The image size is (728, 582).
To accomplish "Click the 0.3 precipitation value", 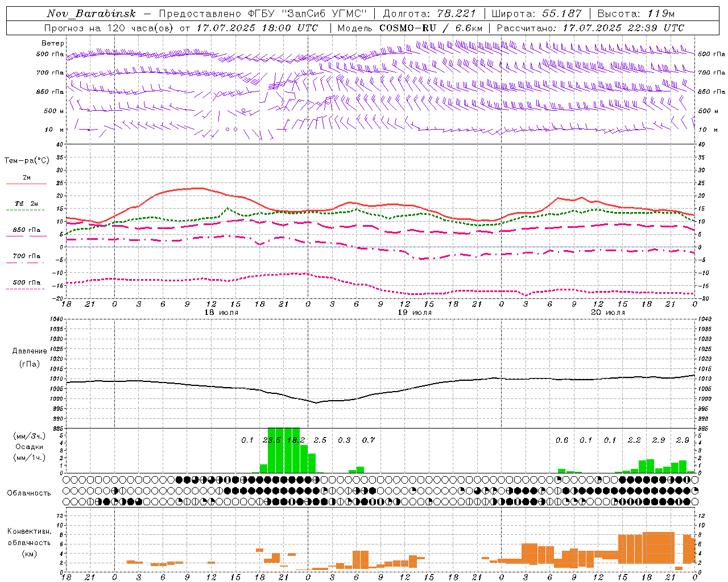I will (x=344, y=440).
